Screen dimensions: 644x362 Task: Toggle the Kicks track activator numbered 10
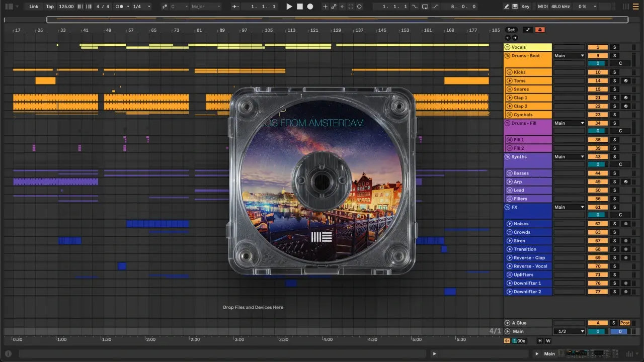(597, 72)
